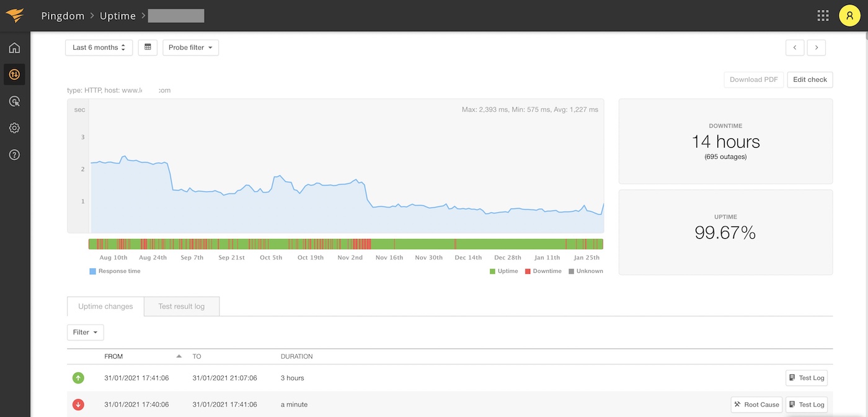Open the Probe filter dropdown

click(190, 48)
